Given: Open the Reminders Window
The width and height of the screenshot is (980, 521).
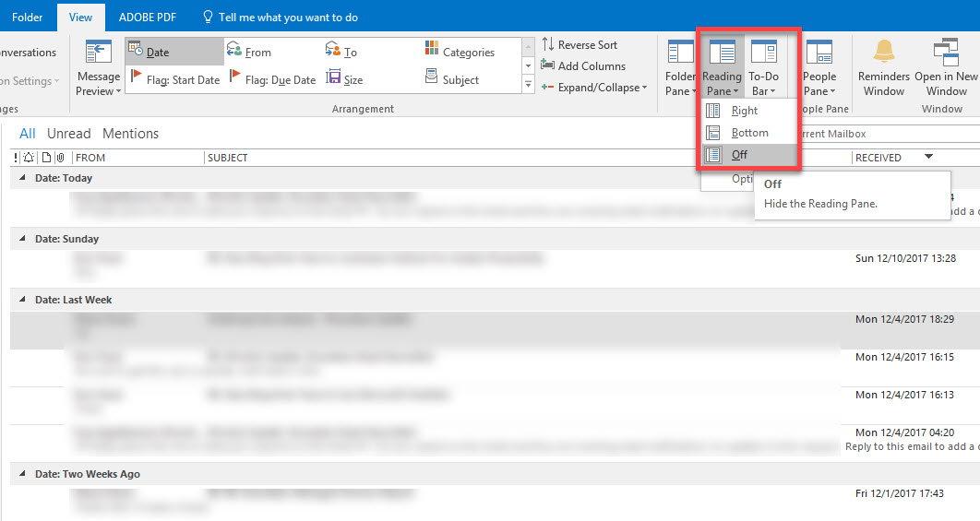Looking at the screenshot, I should coord(883,69).
